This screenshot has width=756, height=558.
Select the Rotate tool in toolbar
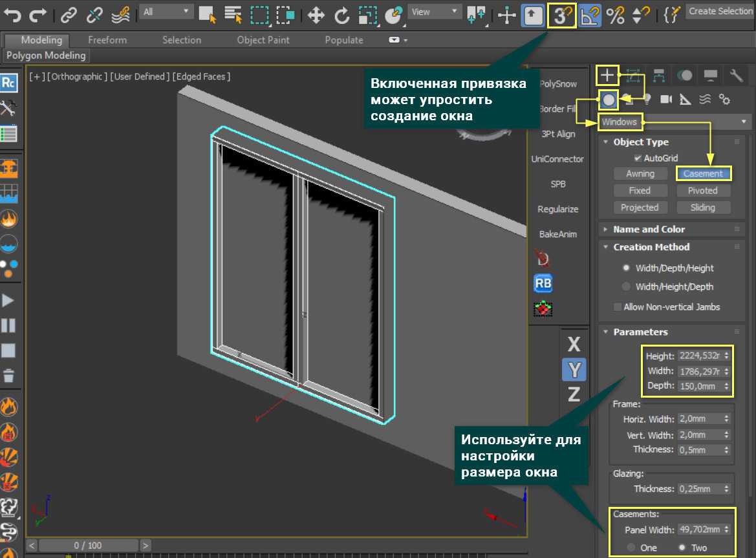(341, 14)
